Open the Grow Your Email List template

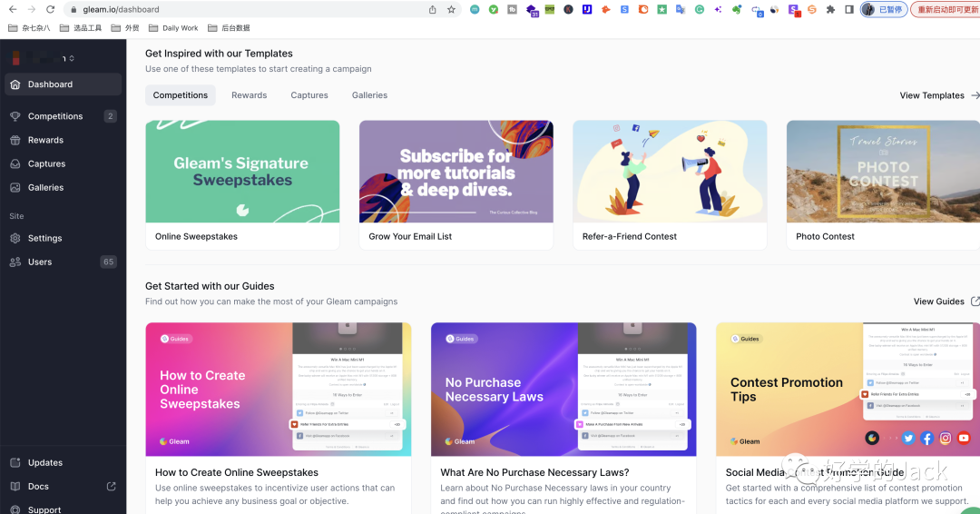pos(456,185)
